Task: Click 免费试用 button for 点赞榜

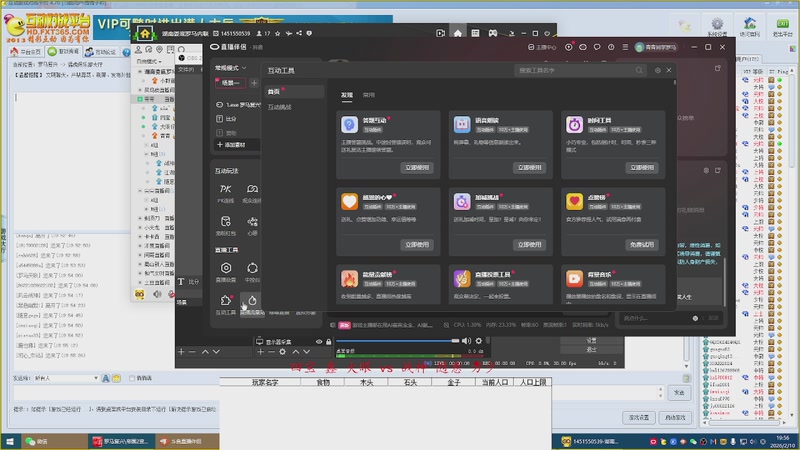Action: point(642,244)
